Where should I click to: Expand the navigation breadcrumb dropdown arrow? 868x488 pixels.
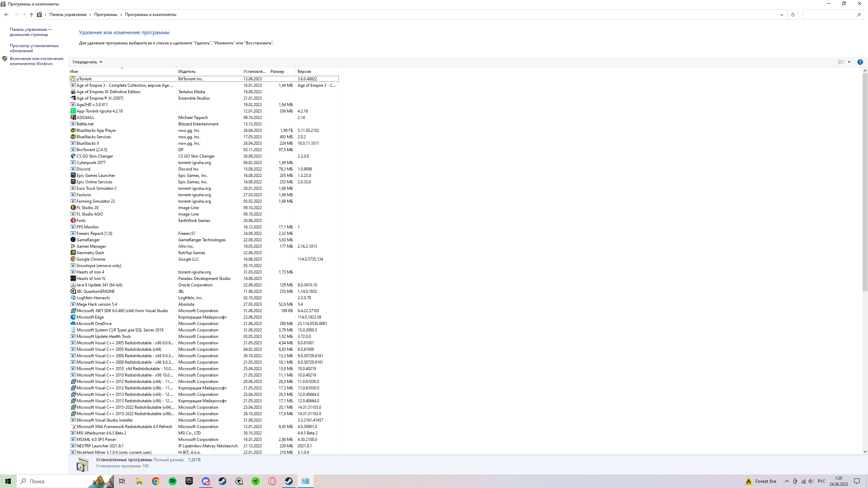pos(782,15)
